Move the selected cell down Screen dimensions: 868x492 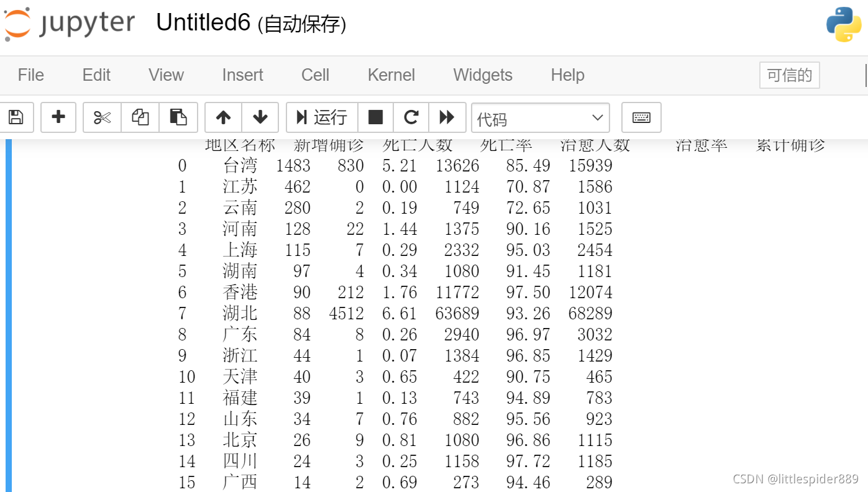coord(260,117)
